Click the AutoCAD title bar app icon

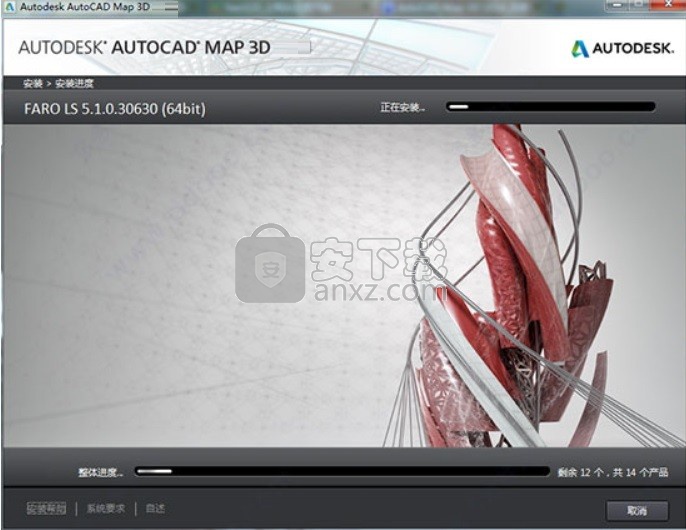pyautogui.click(x=9, y=7)
